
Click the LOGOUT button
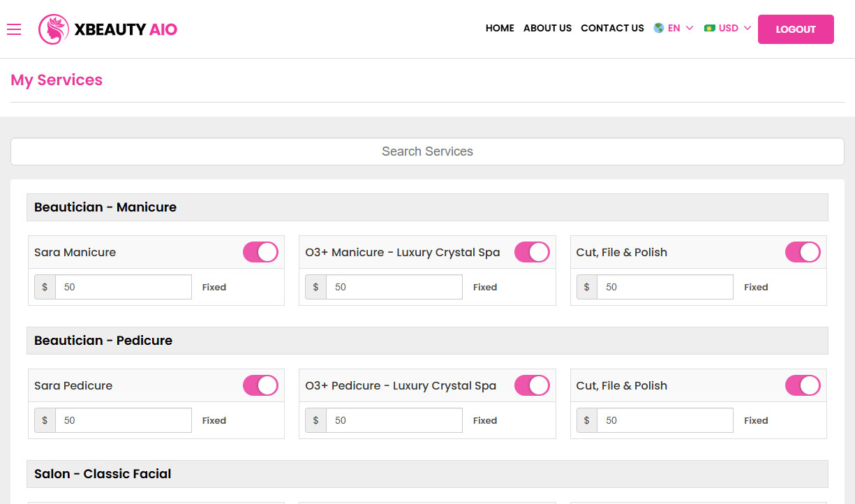coord(796,29)
